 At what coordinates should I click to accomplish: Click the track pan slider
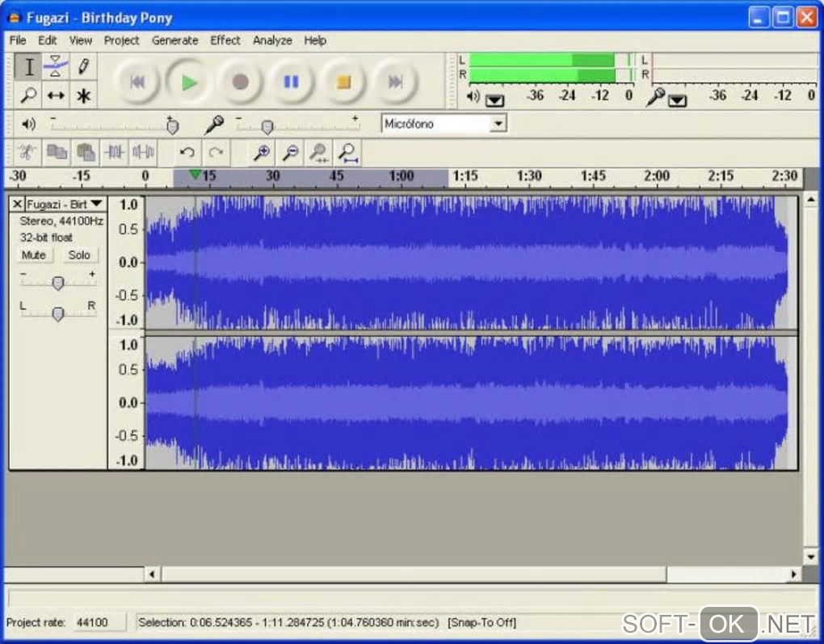tap(57, 314)
